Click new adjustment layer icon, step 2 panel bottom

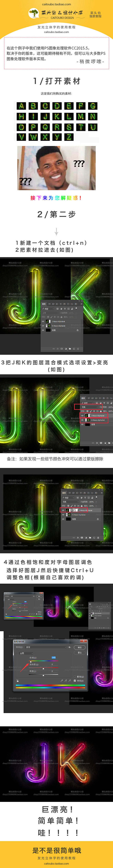[x=66, y=349]
